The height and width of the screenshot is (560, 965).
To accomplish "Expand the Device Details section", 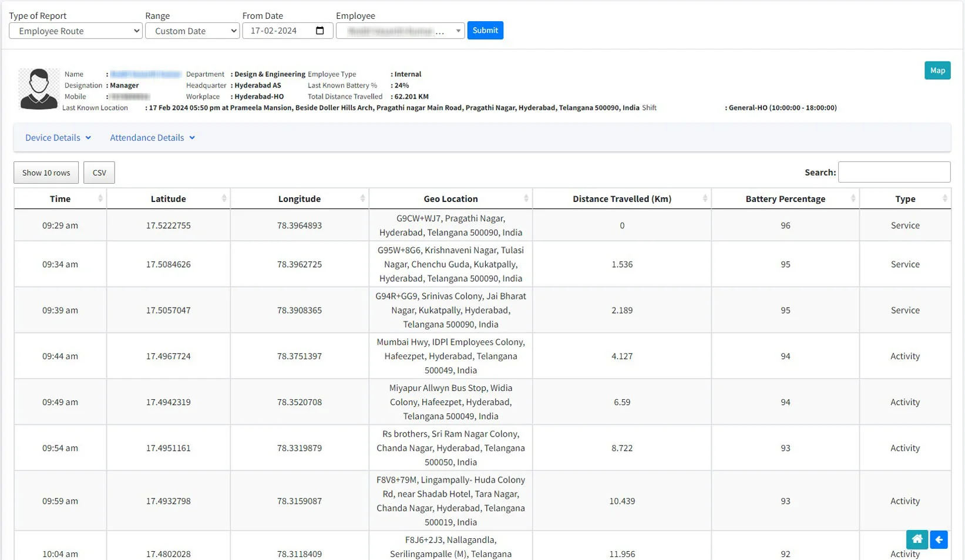I will point(57,137).
